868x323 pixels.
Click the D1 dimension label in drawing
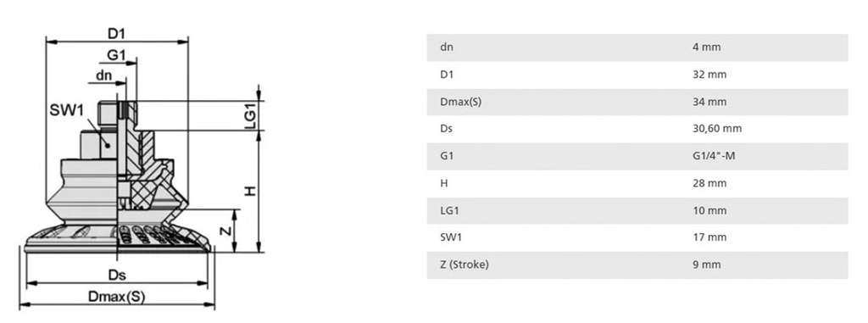(x=116, y=33)
